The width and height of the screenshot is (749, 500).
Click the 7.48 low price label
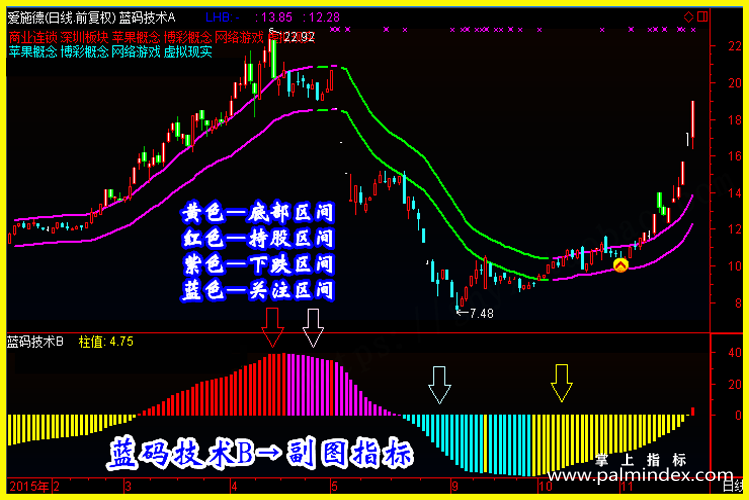pos(482,313)
